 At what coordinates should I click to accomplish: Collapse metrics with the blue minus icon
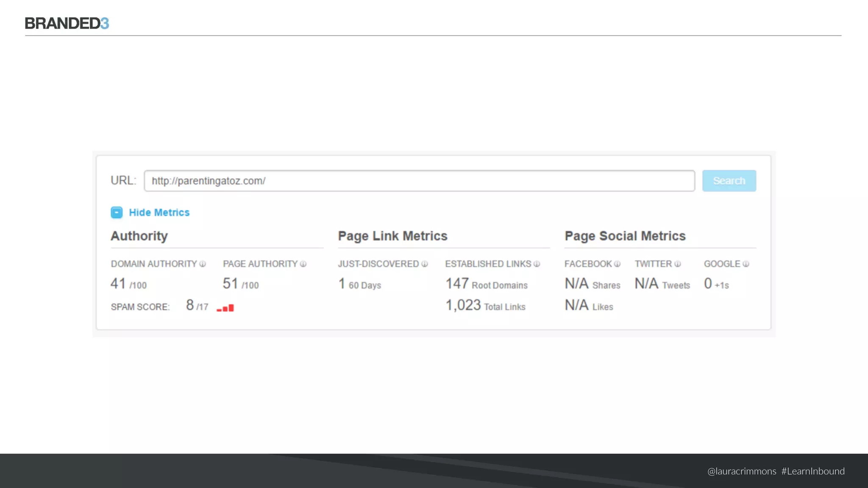pyautogui.click(x=117, y=212)
